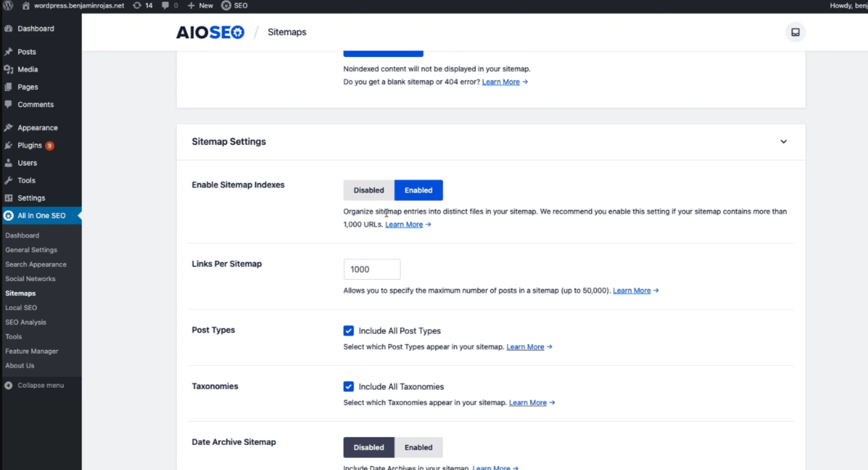Viewport: 868px width, 470px height.
Task: Click the AIOSEO logo in header
Action: 210,32
